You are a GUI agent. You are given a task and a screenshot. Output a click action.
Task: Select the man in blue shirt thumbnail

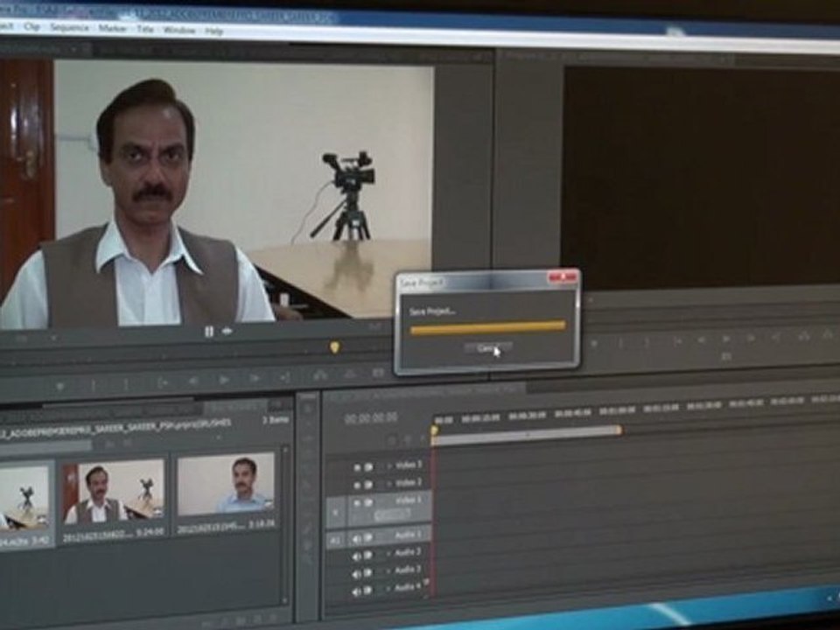tap(226, 484)
